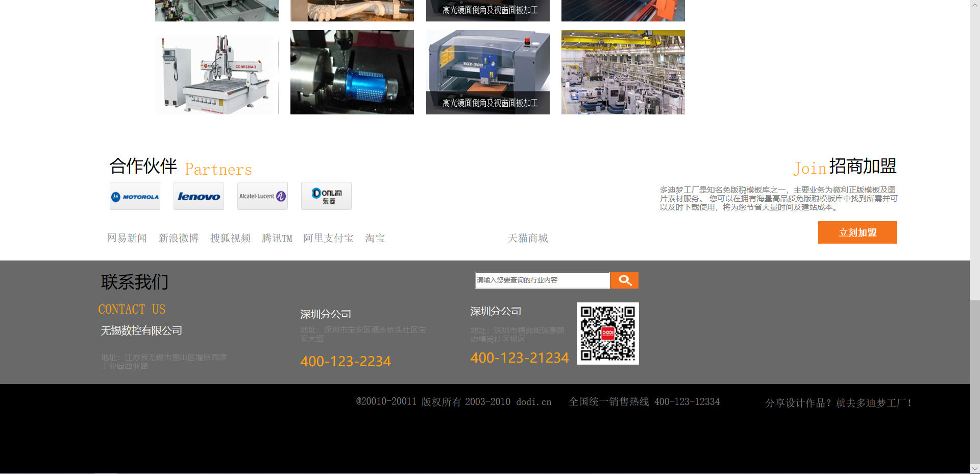Visit the 天猫商城 link
The height and width of the screenshot is (474, 980).
(x=527, y=238)
